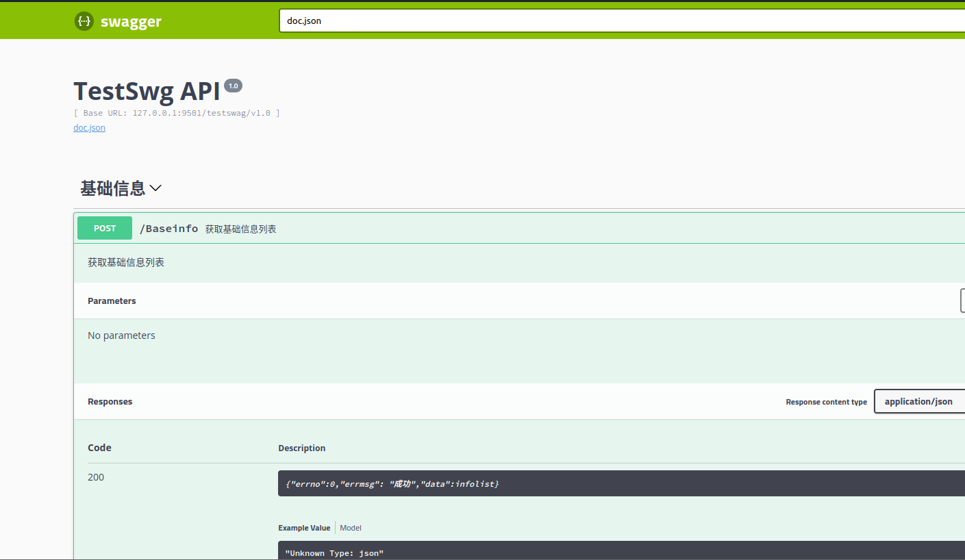Screen dimensions: 965x560
Task: Select the Example Value tab
Action: point(304,528)
